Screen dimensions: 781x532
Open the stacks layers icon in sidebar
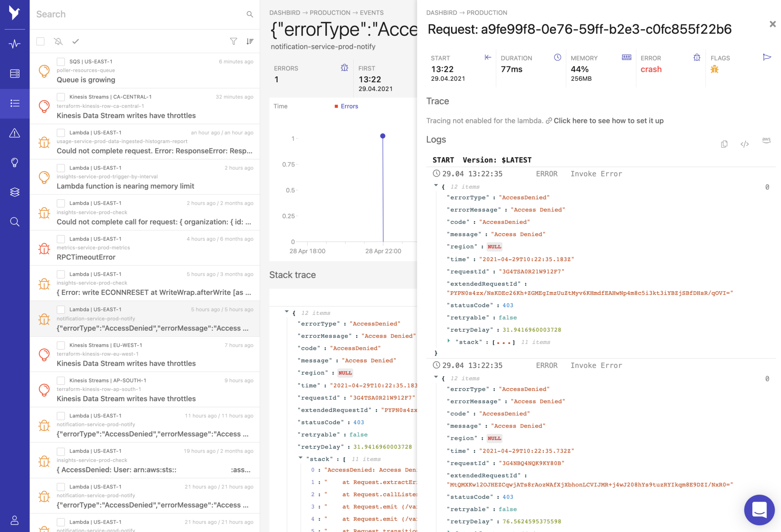(14, 192)
